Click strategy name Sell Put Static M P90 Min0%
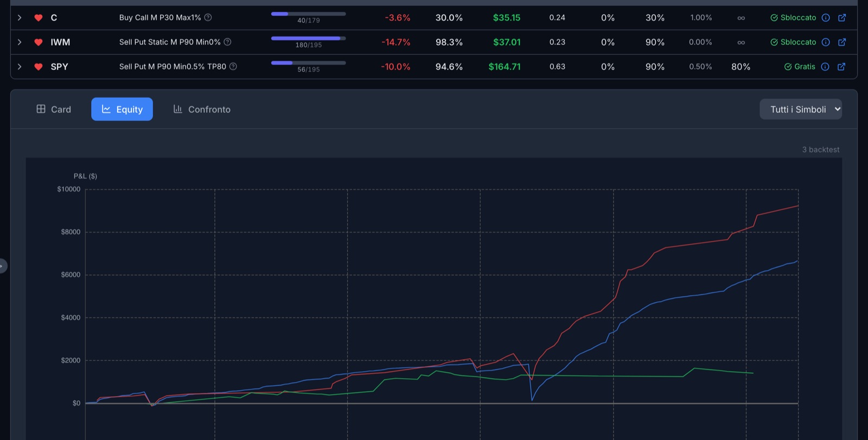 (x=170, y=42)
